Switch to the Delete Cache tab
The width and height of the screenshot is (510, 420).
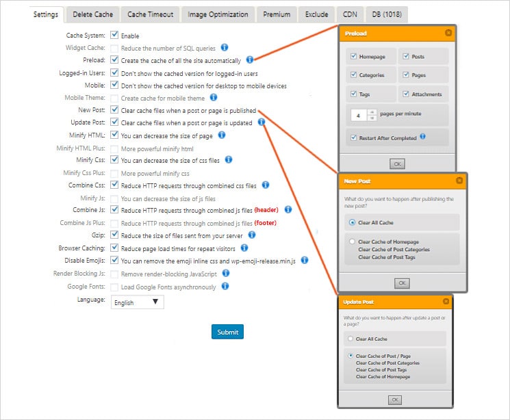[x=92, y=14]
